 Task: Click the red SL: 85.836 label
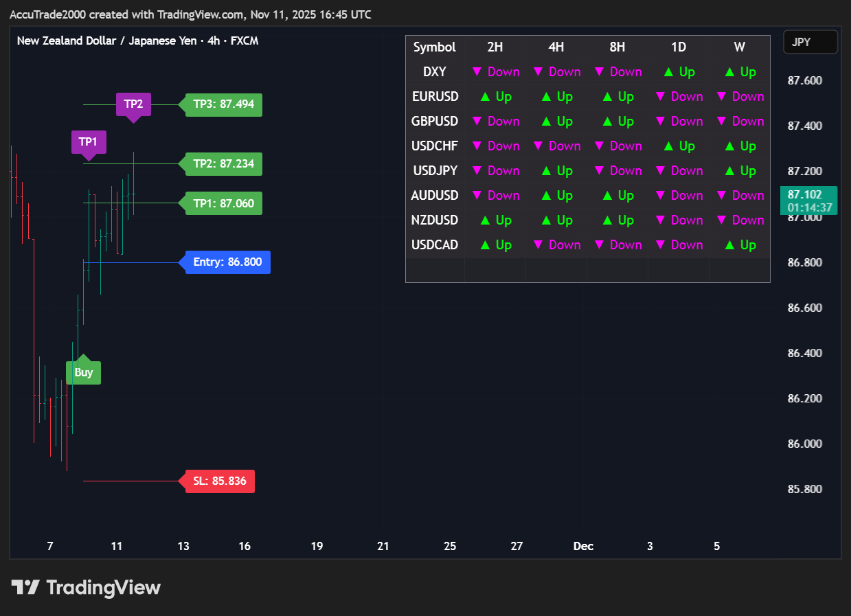point(220,481)
